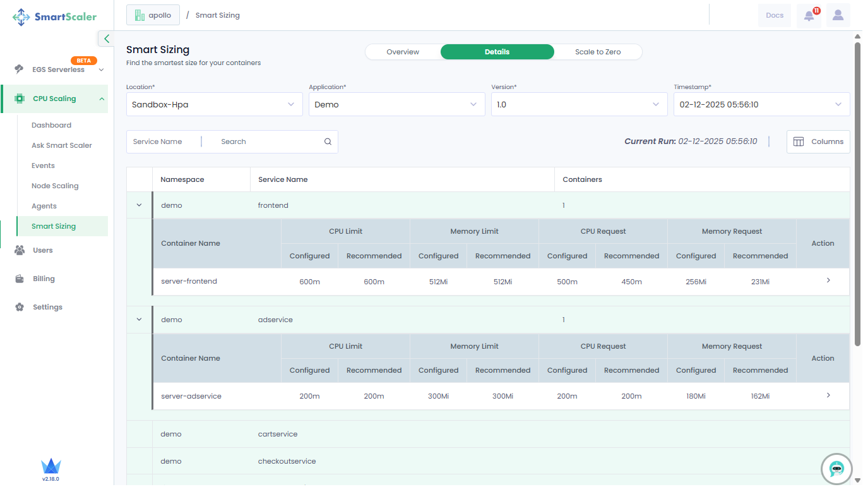Click the user profile avatar icon
The height and width of the screenshot is (494, 868).
pos(838,15)
